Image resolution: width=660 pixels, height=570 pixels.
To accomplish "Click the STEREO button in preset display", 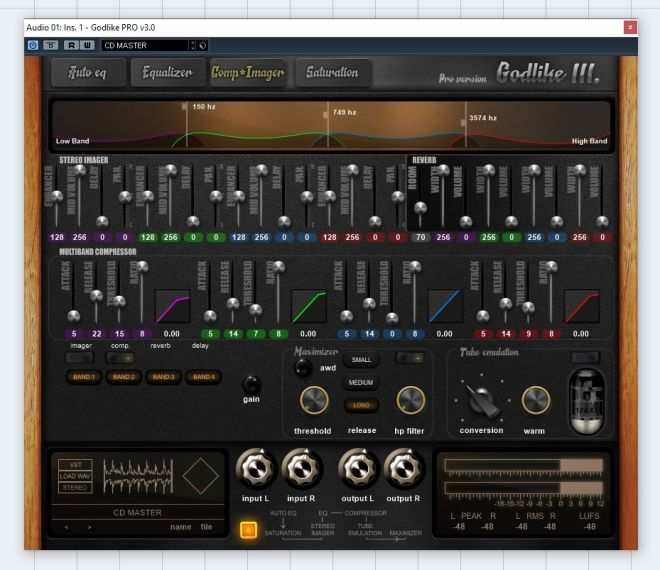I will point(75,487).
